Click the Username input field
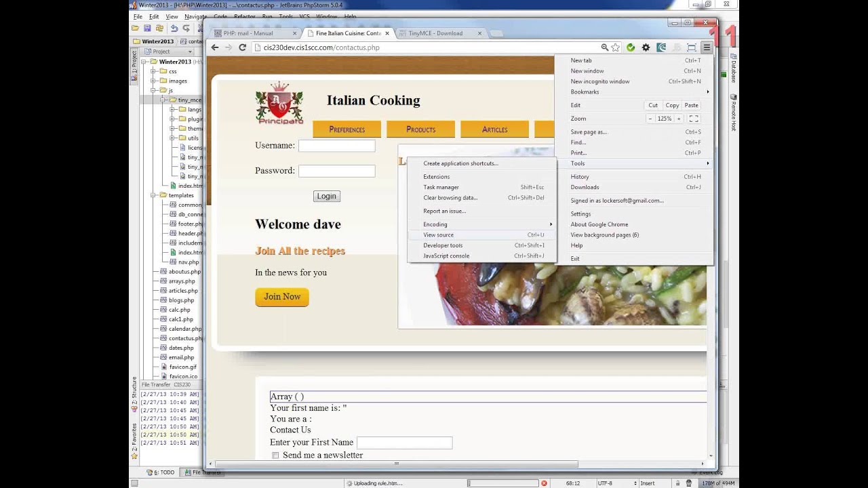The width and height of the screenshot is (868, 488). click(337, 146)
